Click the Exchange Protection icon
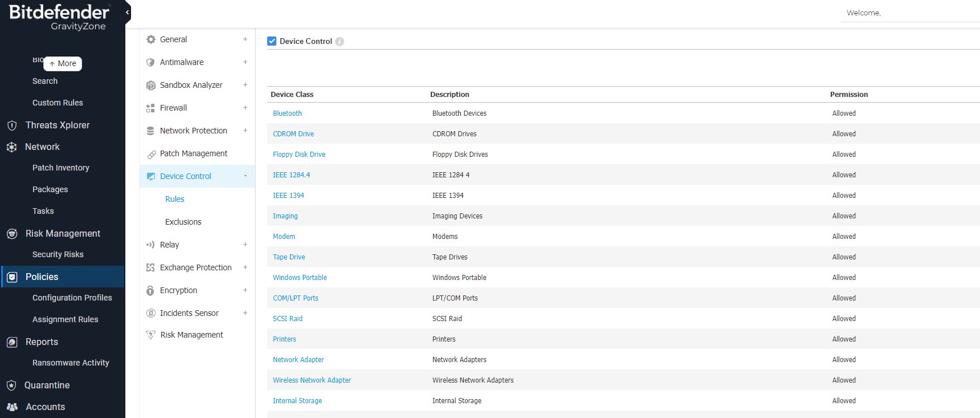The width and height of the screenshot is (980, 418). tap(150, 267)
